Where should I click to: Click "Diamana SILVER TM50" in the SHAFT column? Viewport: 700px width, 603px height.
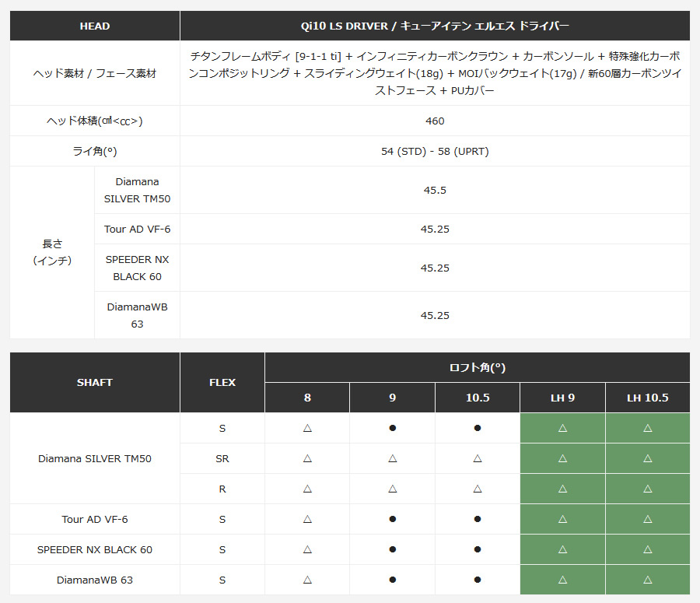pyautogui.click(x=95, y=459)
